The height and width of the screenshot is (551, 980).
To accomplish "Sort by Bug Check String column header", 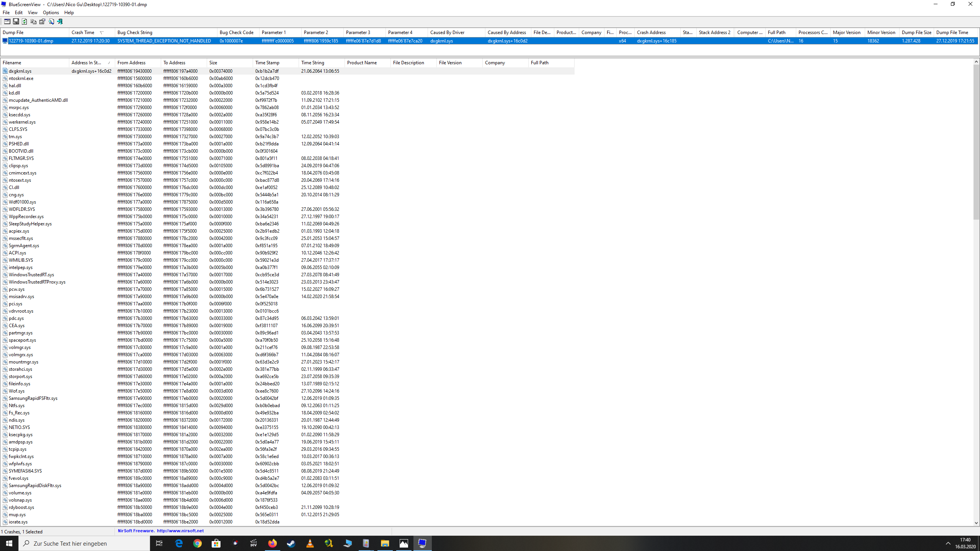I will 135,33.
